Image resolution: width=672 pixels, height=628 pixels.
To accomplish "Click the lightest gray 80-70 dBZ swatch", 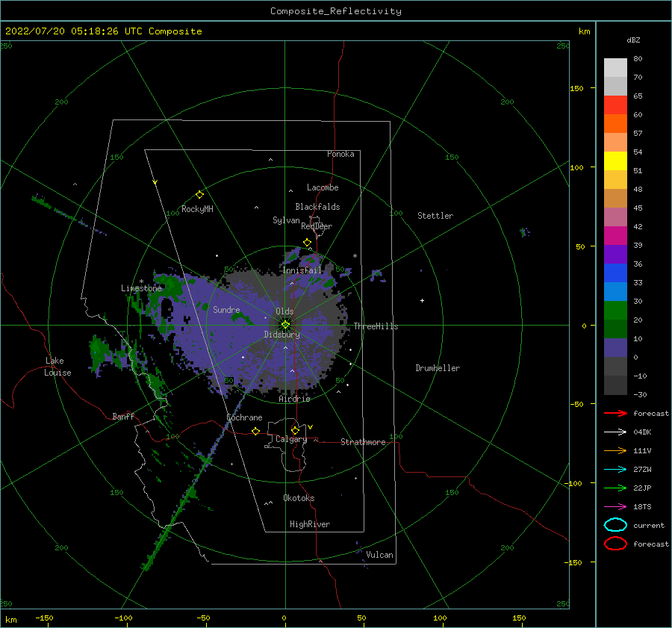I will 615,68.
